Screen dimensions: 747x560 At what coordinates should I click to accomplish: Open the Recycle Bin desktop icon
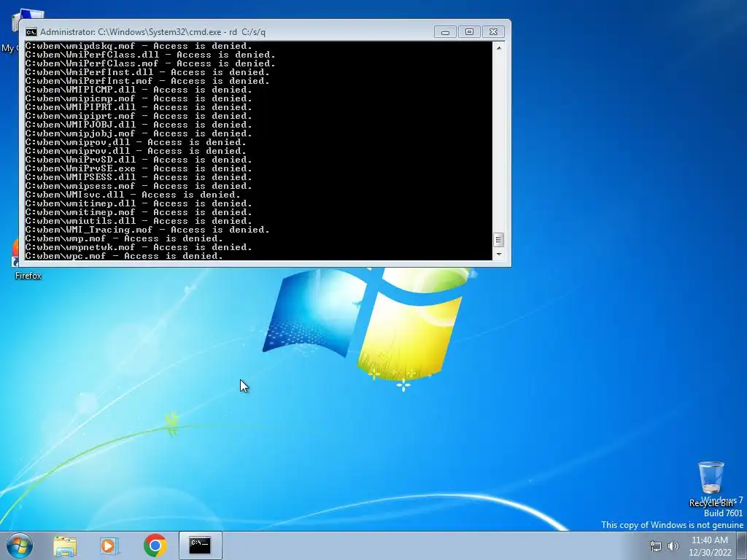(711, 483)
